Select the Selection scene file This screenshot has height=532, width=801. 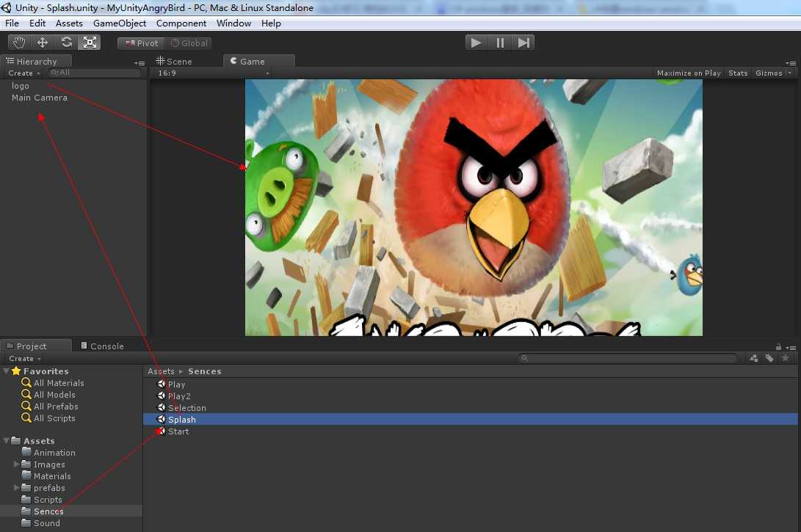coord(187,408)
